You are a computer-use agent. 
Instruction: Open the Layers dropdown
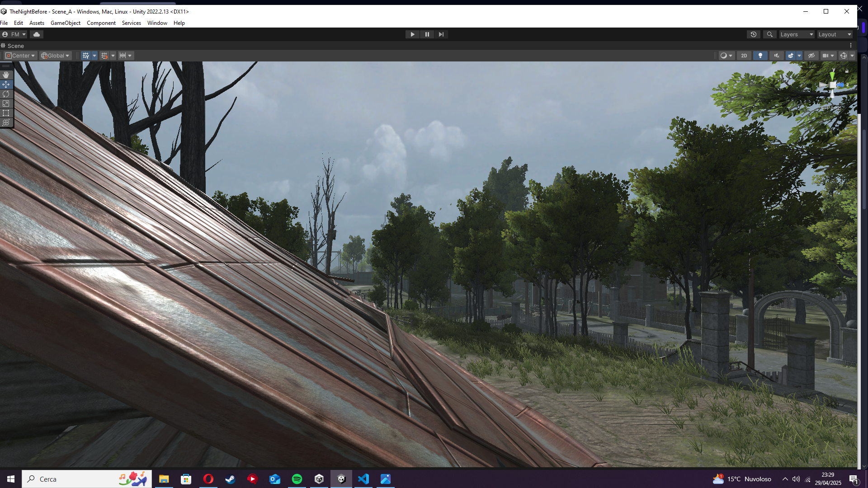click(797, 34)
